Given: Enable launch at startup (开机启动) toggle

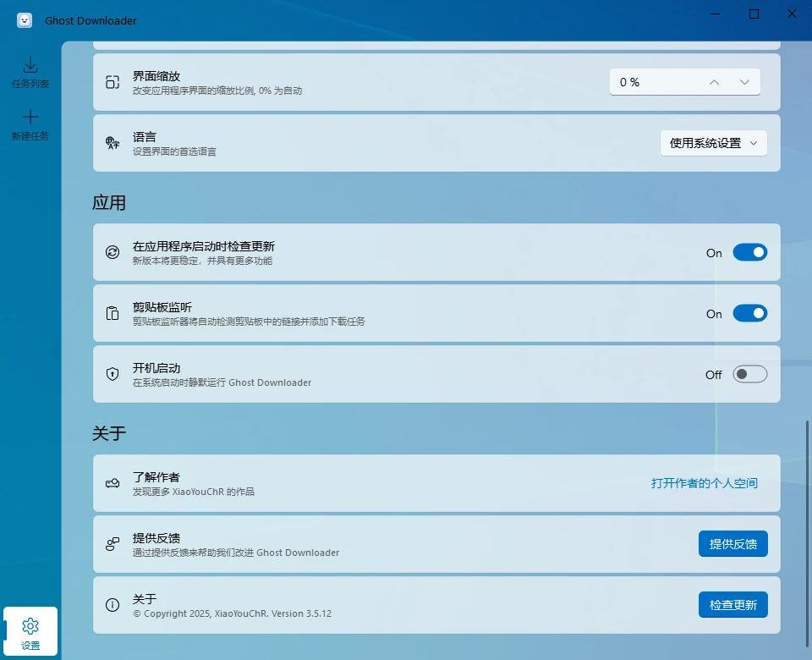Looking at the screenshot, I should click(x=749, y=374).
